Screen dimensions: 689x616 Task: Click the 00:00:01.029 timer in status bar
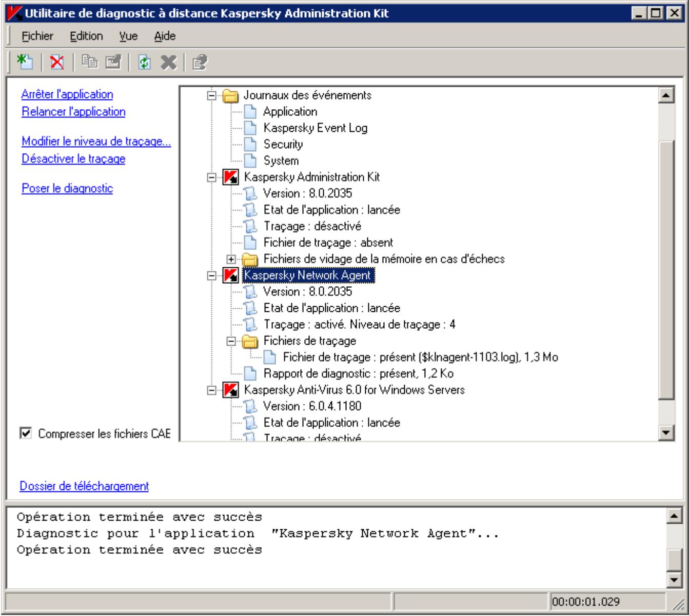pyautogui.click(x=585, y=601)
